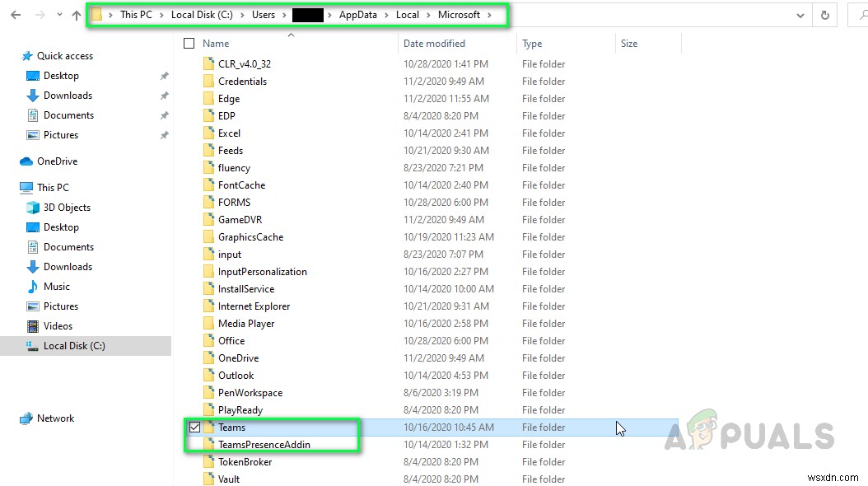Select the Internet Explorer folder row
Viewport: 868px width, 486px height.
tap(431, 306)
